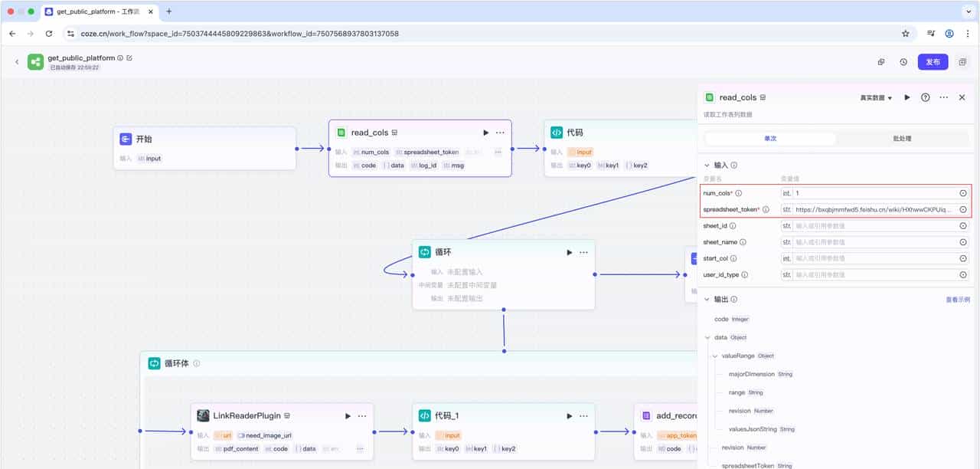This screenshot has width=980, height=469.
Task: Run the read_cols node on canvas
Action: 485,133
